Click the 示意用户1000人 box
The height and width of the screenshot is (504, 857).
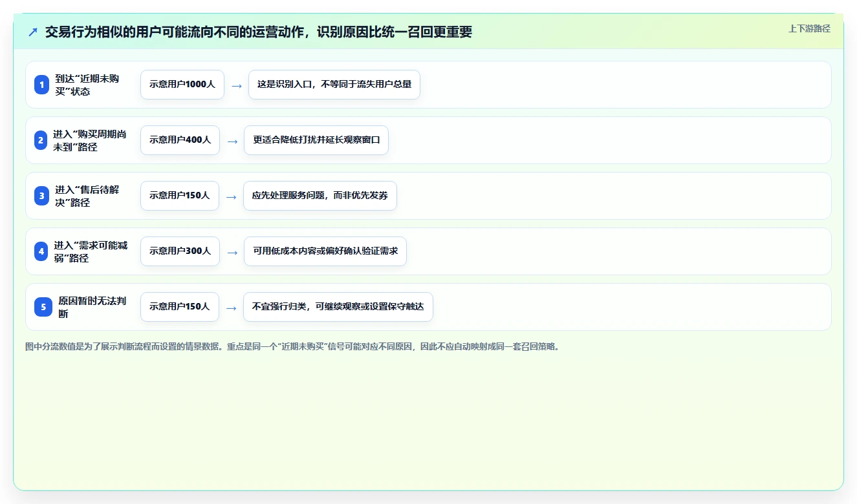coord(182,85)
